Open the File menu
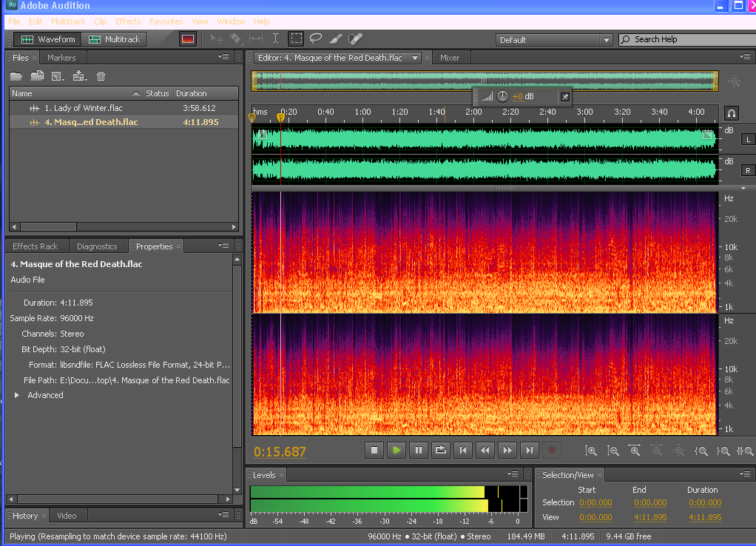Screen dimensions: 756x546 pyautogui.click(x=15, y=21)
